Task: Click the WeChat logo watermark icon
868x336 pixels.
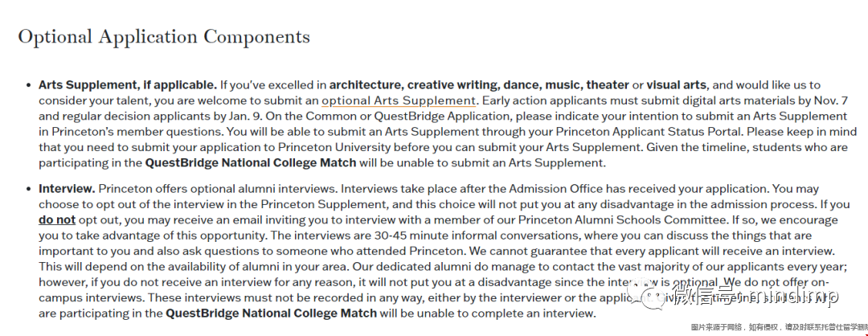Action: pyautogui.click(x=645, y=299)
